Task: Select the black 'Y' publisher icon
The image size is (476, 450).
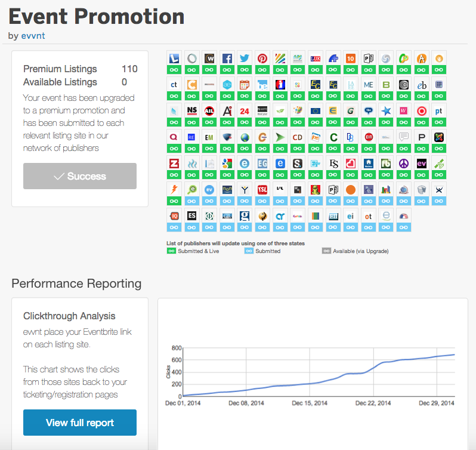Action: [245, 190]
